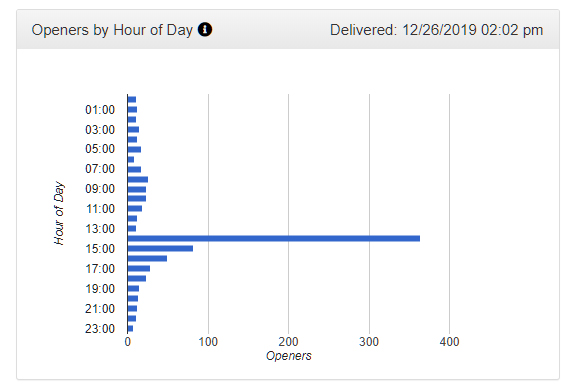Click the 400 axis tick label
This screenshot has height=388, width=568.
[450, 342]
